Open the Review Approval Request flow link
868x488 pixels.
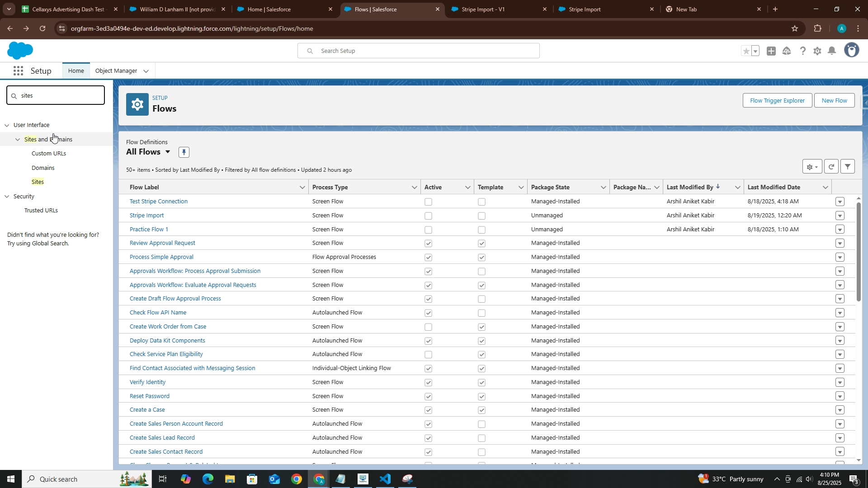pyautogui.click(x=162, y=243)
